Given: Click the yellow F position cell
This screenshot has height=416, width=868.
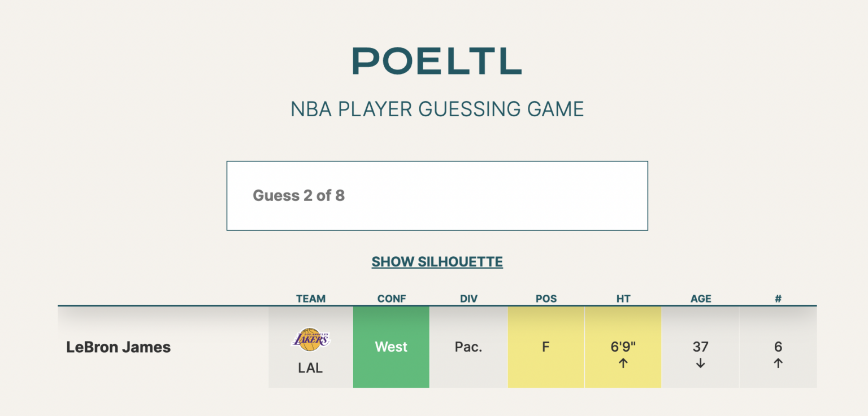Looking at the screenshot, I should pos(546,347).
